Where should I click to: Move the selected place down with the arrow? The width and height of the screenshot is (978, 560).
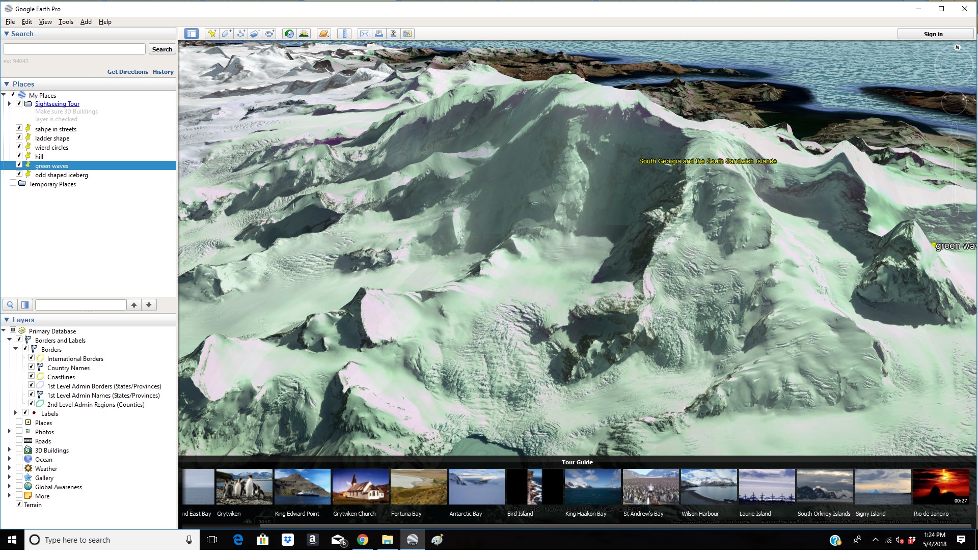(x=149, y=305)
